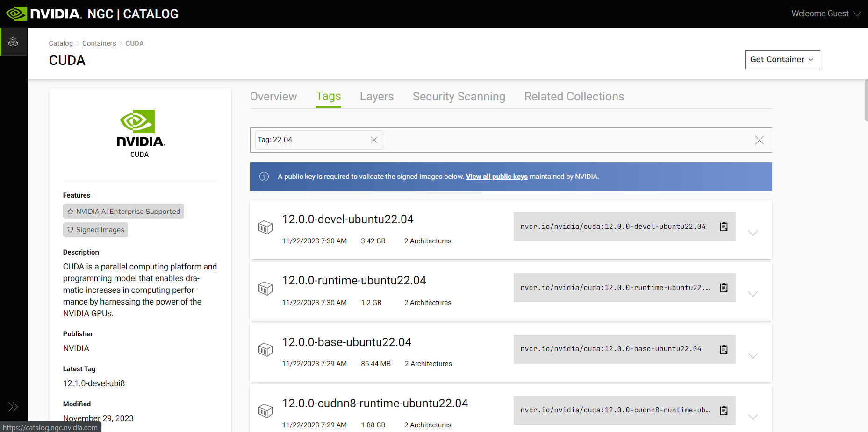Copy the 12.0.0-devel-ubuntu22.04 pull command
The image size is (868, 432).
(724, 227)
